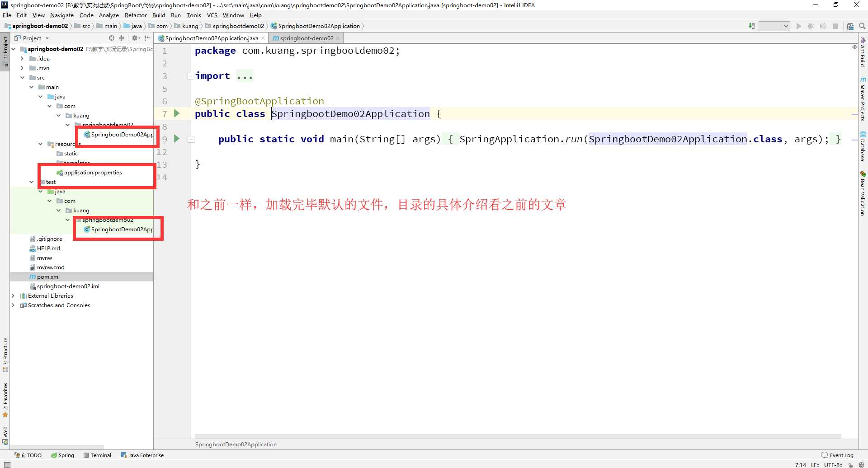The height and width of the screenshot is (468, 868).
Task: Click tool windows quick access icon bottom-left
Action: coord(7,464)
